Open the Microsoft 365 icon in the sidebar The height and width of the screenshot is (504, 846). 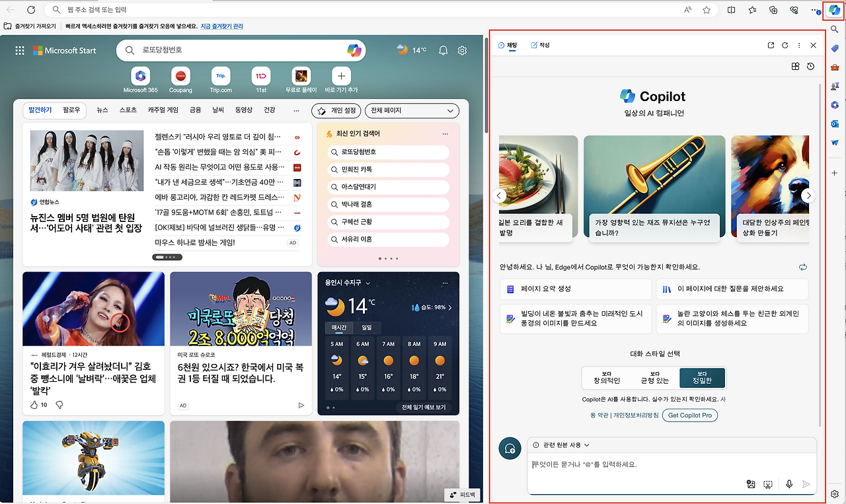tap(835, 105)
